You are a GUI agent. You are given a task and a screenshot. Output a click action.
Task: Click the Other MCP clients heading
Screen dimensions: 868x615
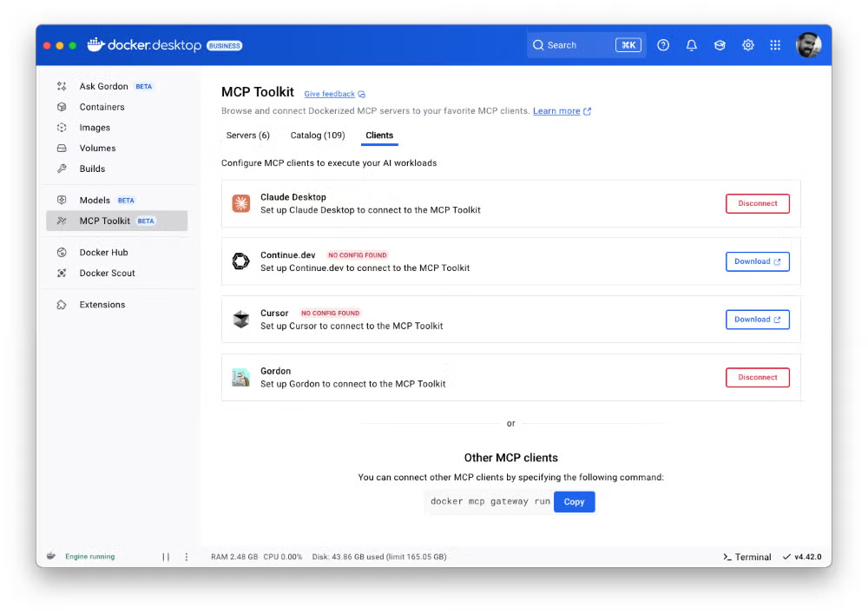click(511, 458)
